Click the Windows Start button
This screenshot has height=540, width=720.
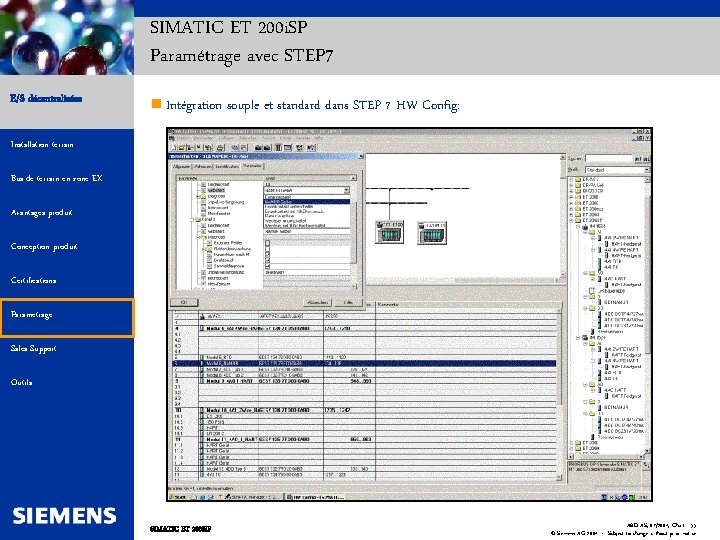(178, 497)
